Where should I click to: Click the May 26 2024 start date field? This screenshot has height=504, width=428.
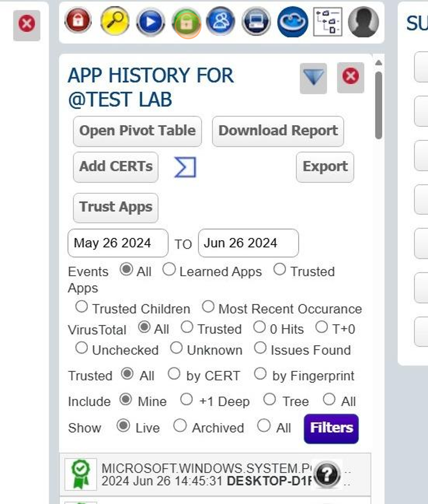coord(118,243)
